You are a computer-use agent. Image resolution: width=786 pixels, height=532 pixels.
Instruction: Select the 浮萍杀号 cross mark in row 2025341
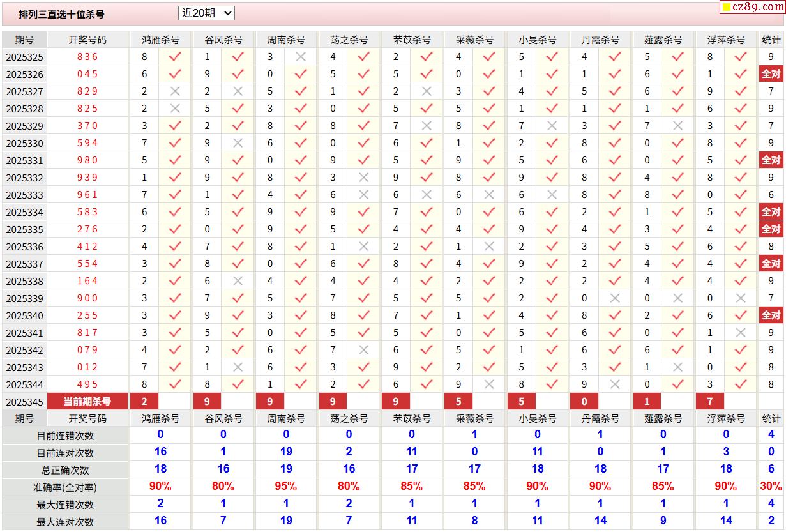[x=741, y=333]
